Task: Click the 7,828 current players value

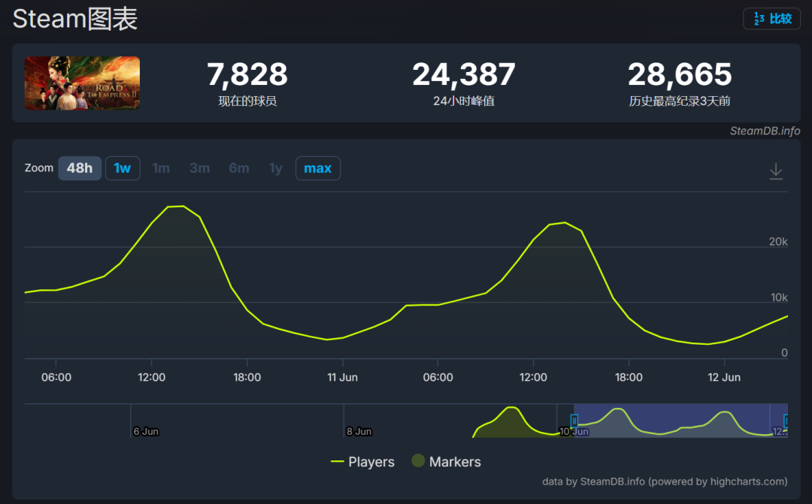Action: pos(247,74)
